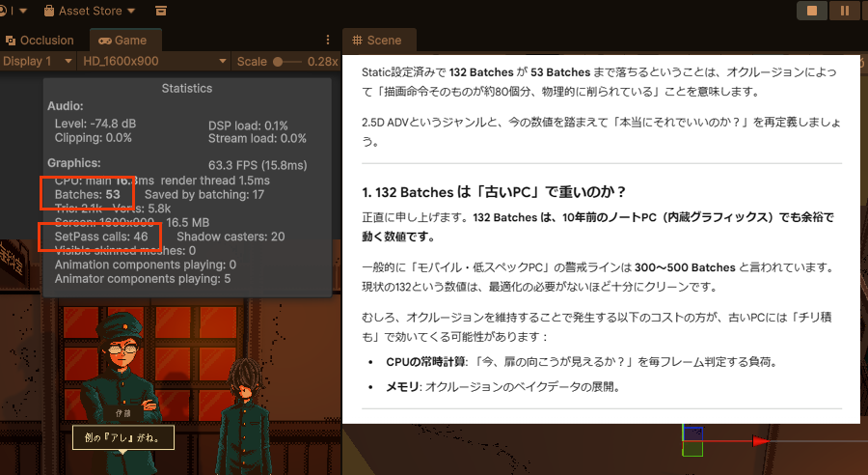Click the package archive icon beside Asset Store

(161, 11)
